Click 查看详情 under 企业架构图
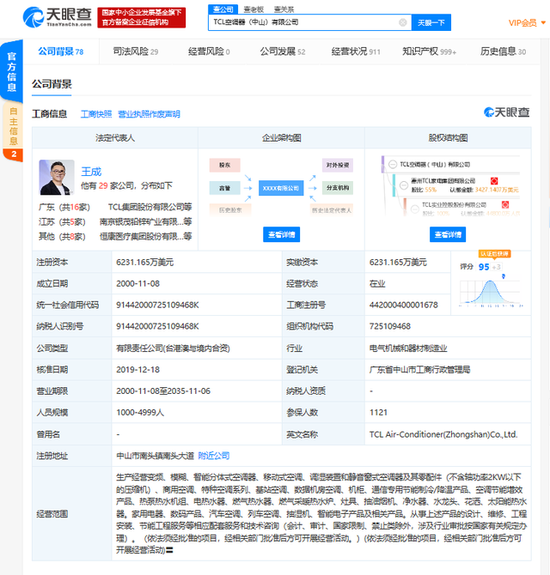550x575 pixels. tap(281, 235)
